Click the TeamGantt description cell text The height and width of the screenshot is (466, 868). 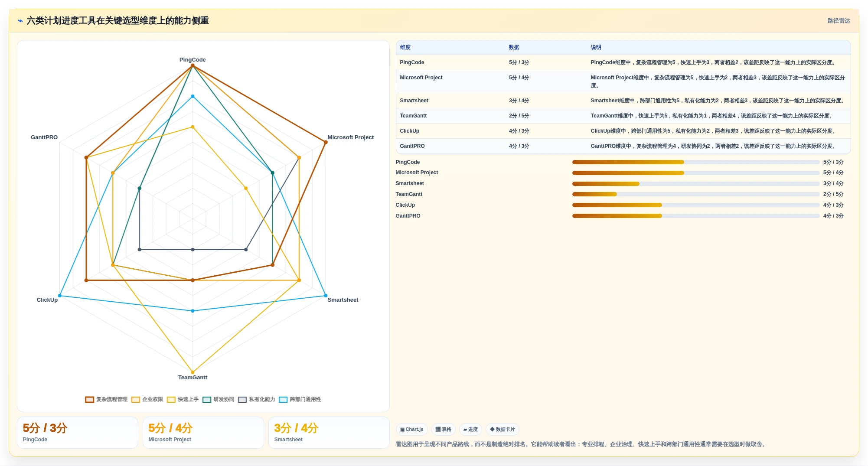pyautogui.click(x=712, y=116)
